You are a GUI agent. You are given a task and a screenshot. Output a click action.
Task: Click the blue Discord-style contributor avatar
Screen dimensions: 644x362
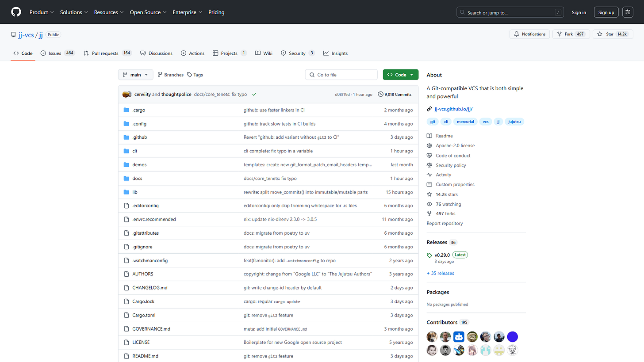click(x=459, y=337)
